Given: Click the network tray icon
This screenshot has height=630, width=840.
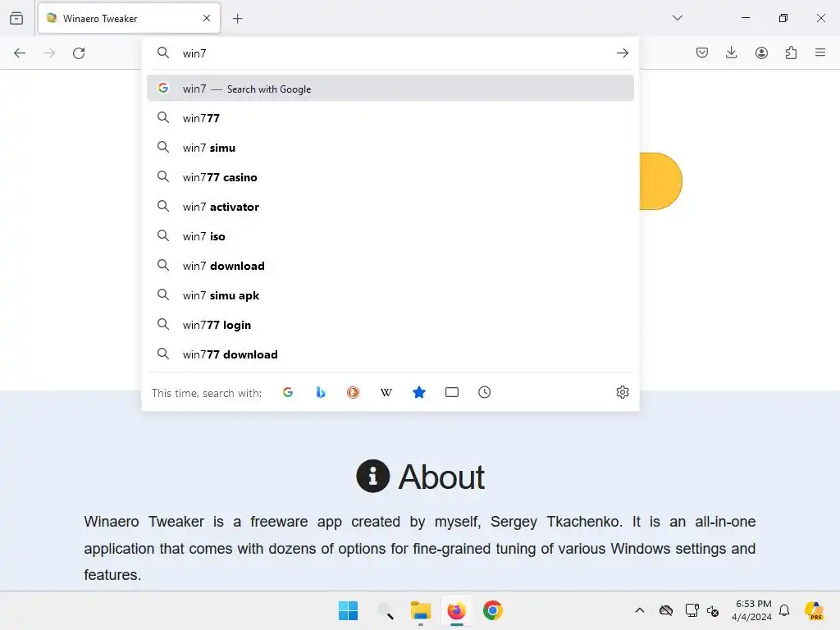Looking at the screenshot, I should click(x=692, y=610).
